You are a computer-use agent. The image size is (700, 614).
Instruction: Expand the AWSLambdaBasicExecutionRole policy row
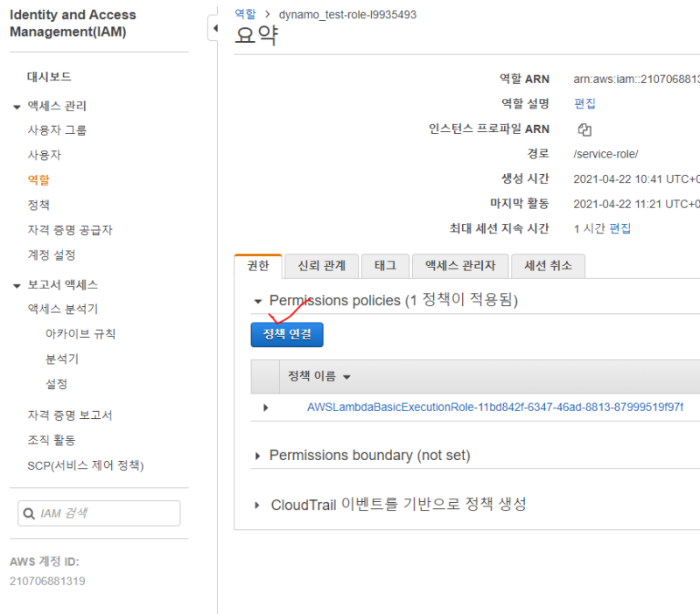tap(266, 408)
